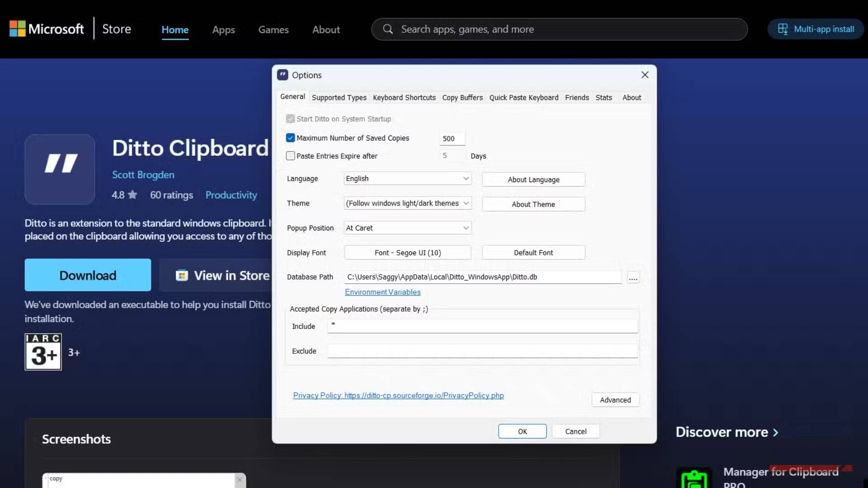Click the Advanced button

point(615,400)
